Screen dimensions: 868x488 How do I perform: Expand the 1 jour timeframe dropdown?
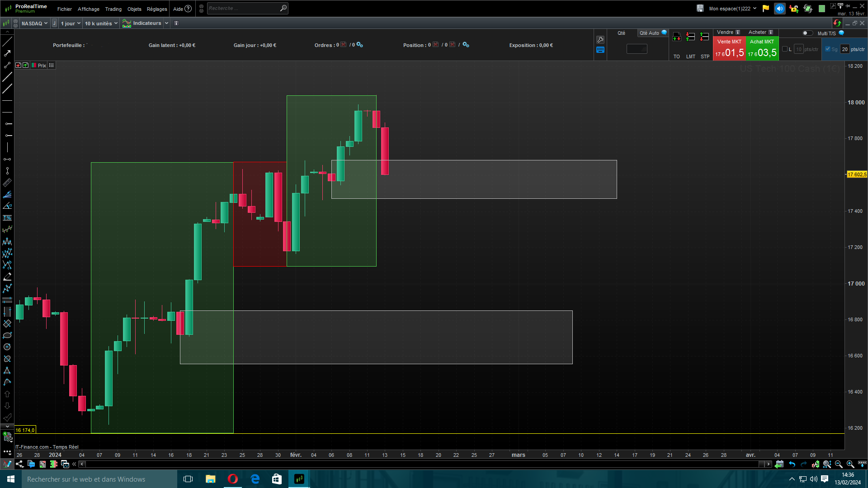tap(71, 23)
